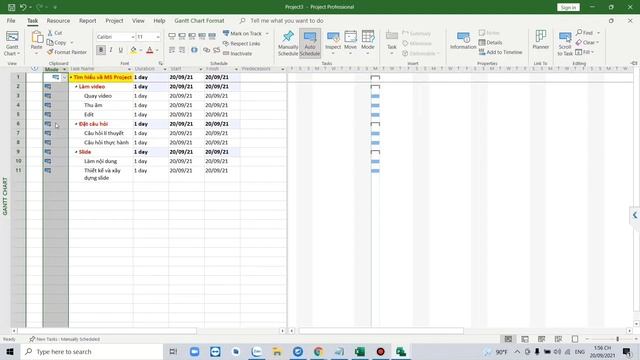Click the Save icon in title bar

[x=11, y=7]
